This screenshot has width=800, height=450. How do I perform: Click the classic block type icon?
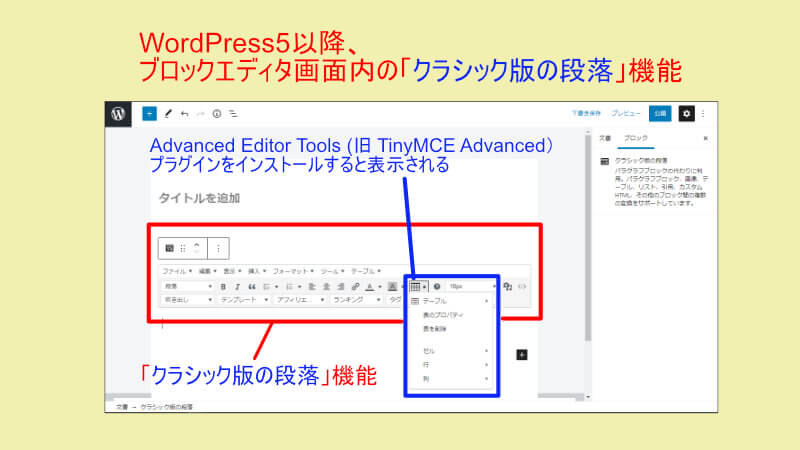pyautogui.click(x=169, y=248)
